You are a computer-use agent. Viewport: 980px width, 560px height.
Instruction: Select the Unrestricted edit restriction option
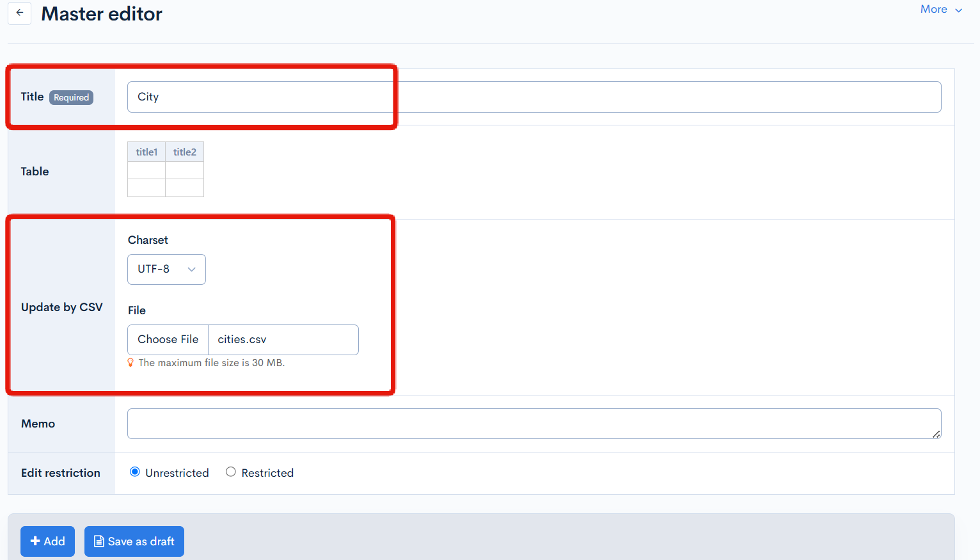134,472
